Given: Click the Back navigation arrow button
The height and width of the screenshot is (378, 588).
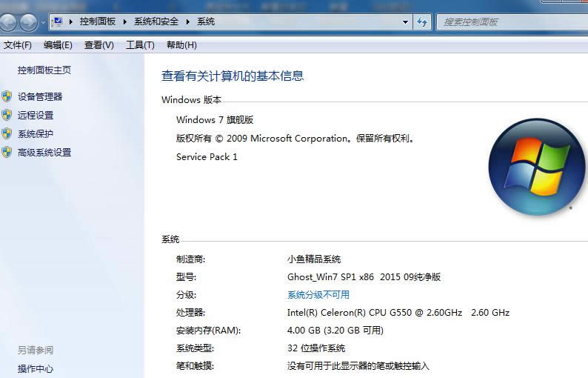Looking at the screenshot, I should coord(7,22).
